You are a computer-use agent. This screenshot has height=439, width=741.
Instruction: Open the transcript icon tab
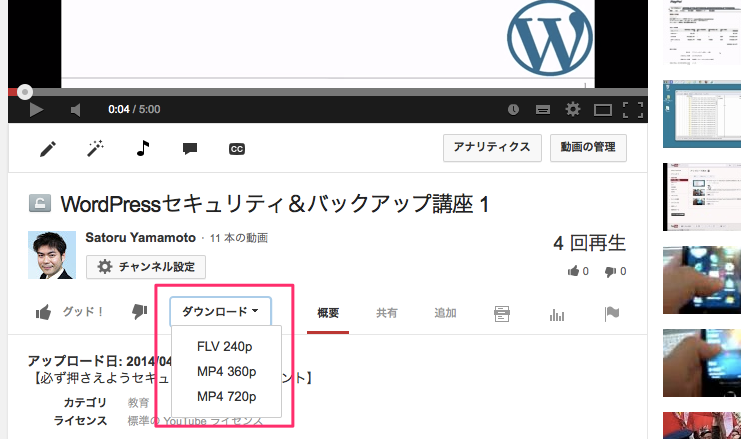pyautogui.click(x=501, y=313)
